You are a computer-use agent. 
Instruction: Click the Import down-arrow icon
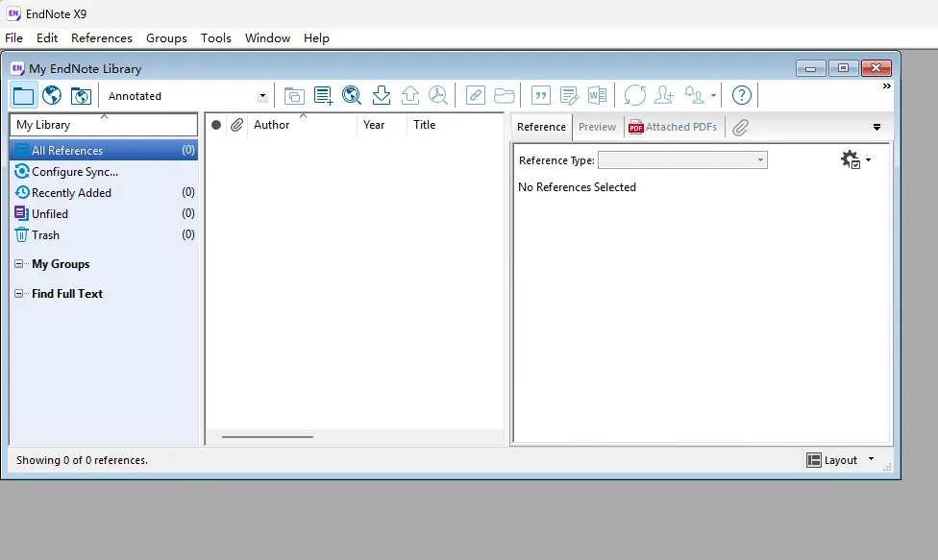tap(381, 96)
